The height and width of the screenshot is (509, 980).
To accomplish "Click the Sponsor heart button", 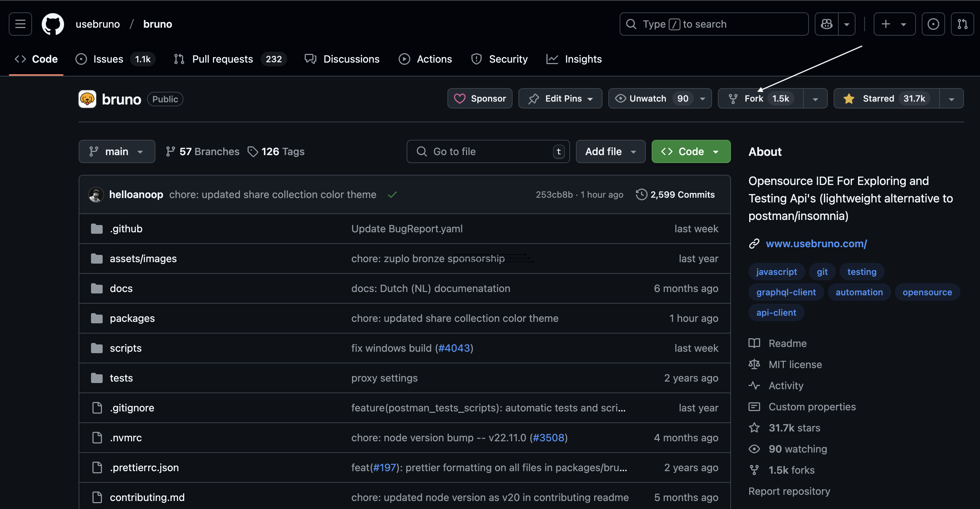I will [480, 99].
